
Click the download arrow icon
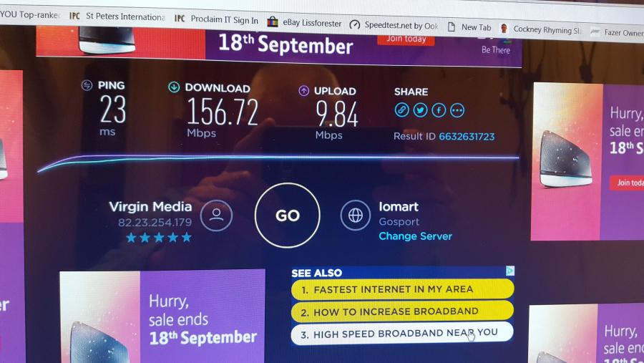pos(174,87)
